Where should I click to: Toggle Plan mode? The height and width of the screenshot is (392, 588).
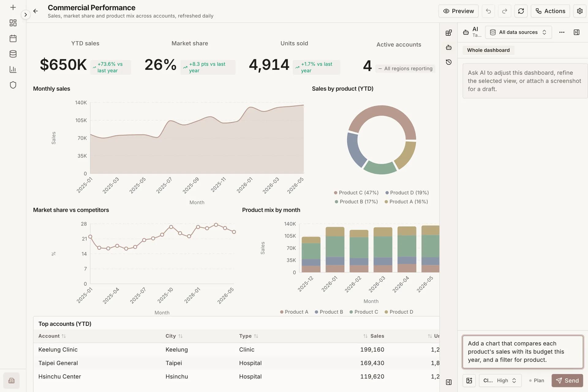click(x=537, y=381)
